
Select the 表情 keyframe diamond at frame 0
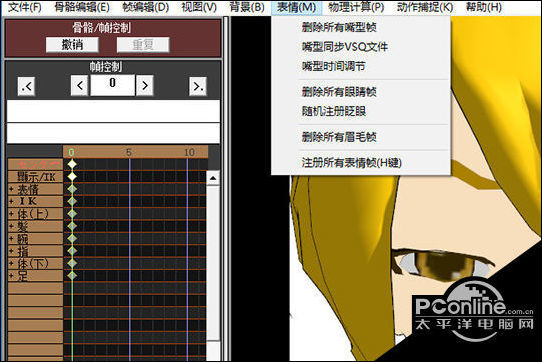click(x=72, y=189)
